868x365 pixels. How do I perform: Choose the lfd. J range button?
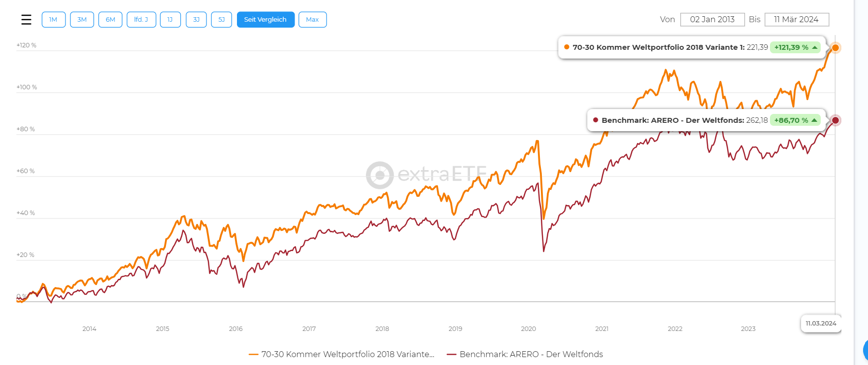[x=141, y=20]
